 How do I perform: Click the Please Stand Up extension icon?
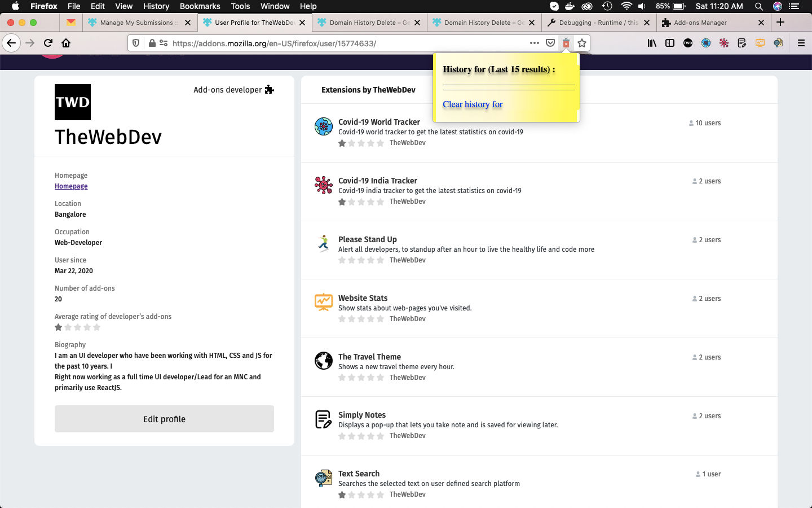tap(324, 244)
